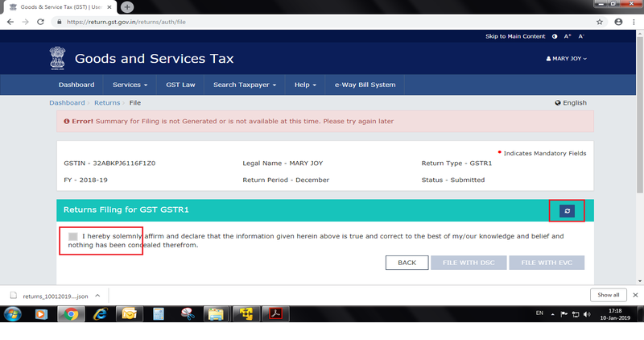Reload page using browser refresh button
This screenshot has width=644, height=340.
tap(42, 22)
